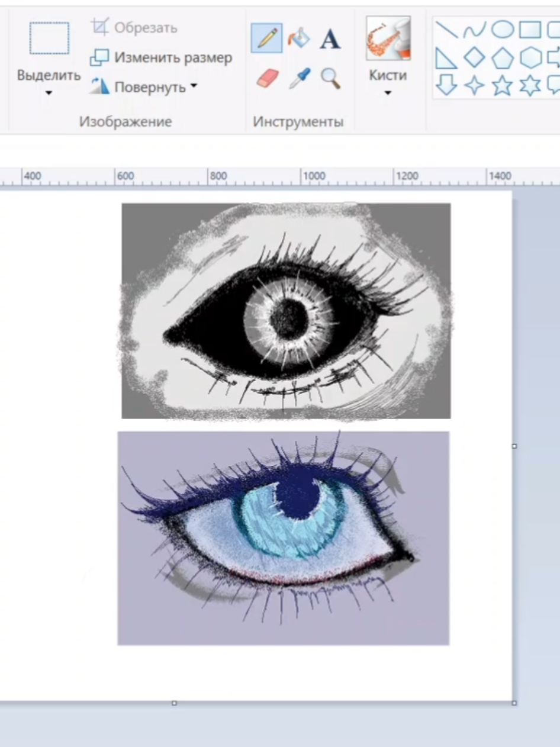The image size is (560, 747).
Task: Activate the Text tool (letter A)
Action: point(330,40)
